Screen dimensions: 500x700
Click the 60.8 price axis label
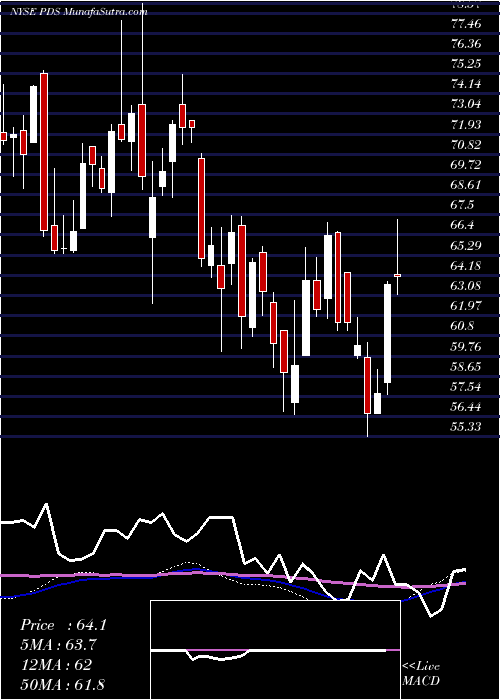tap(462, 326)
